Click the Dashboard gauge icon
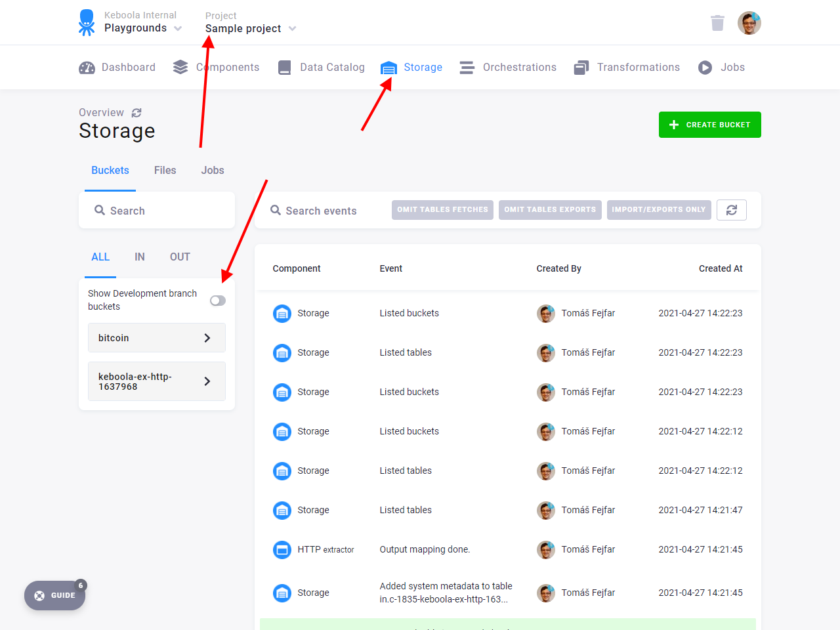This screenshot has width=840, height=630. 87,68
